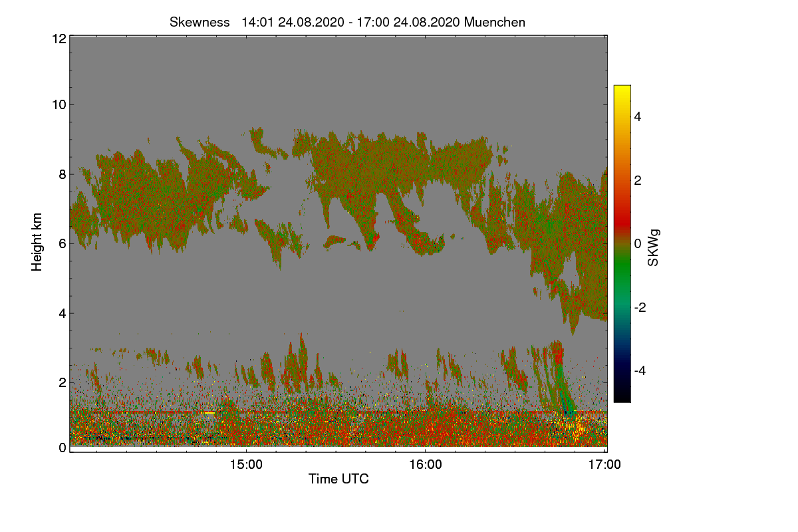Click the 15:00 time tick label
This screenshot has width=798, height=532.
coord(246,465)
